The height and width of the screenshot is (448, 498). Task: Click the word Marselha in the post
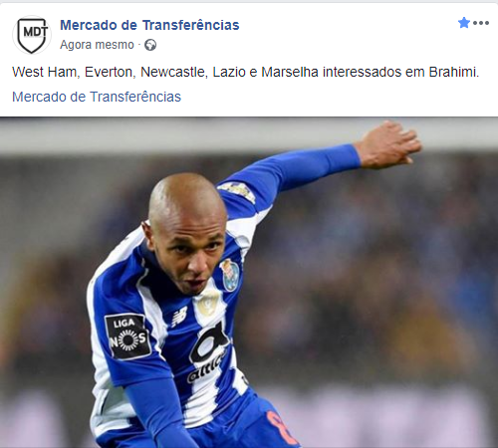(290, 72)
